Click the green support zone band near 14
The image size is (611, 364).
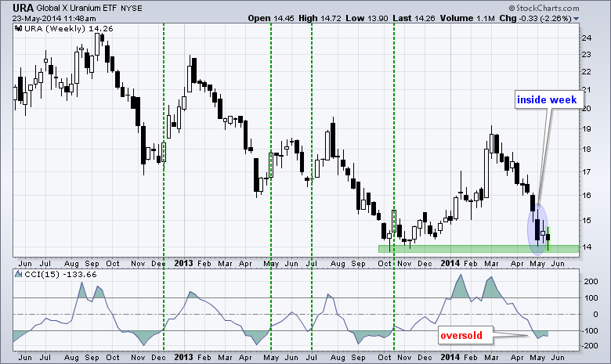479,248
